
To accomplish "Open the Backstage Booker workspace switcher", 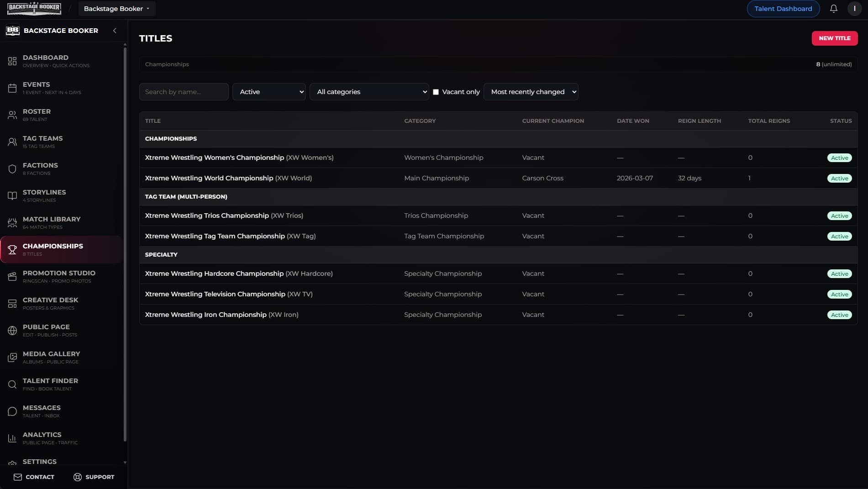I will click(116, 9).
